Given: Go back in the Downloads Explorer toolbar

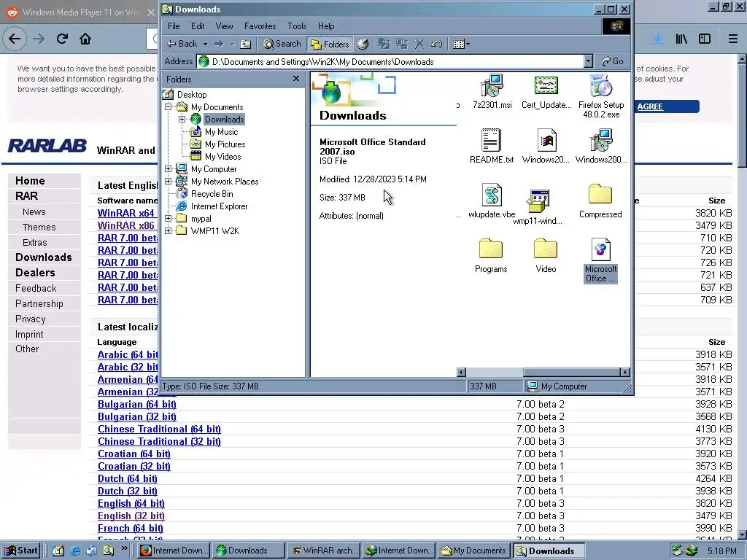Looking at the screenshot, I should click(x=182, y=44).
